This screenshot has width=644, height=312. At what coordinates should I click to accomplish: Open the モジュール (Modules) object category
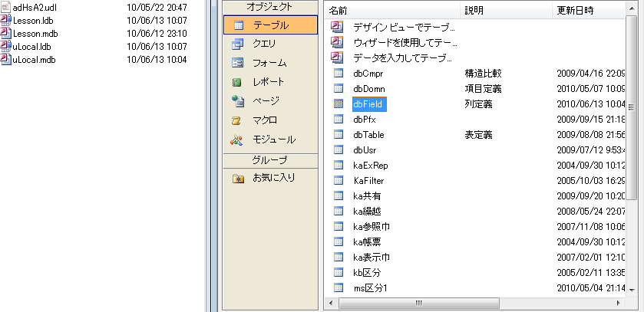(x=273, y=140)
